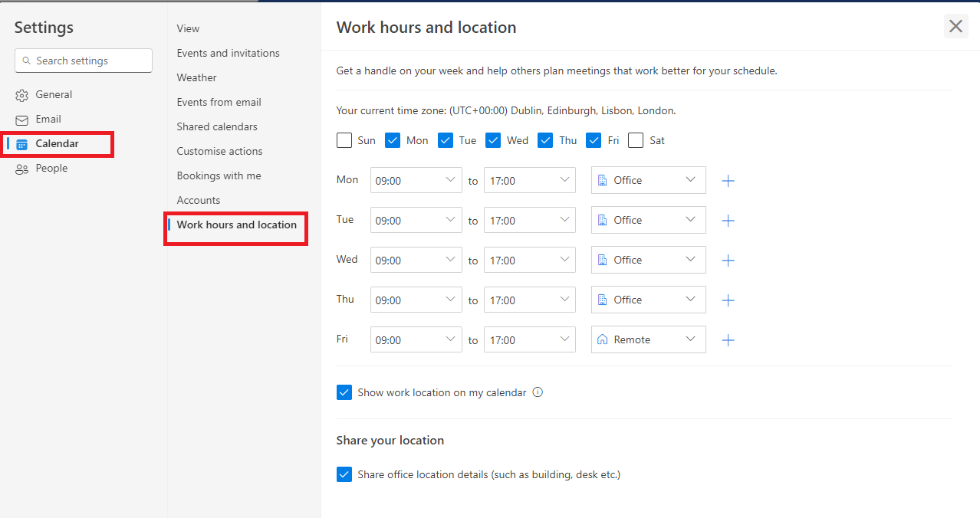The image size is (980, 518).
Task: Click inside the Search settings field
Action: pos(83,60)
